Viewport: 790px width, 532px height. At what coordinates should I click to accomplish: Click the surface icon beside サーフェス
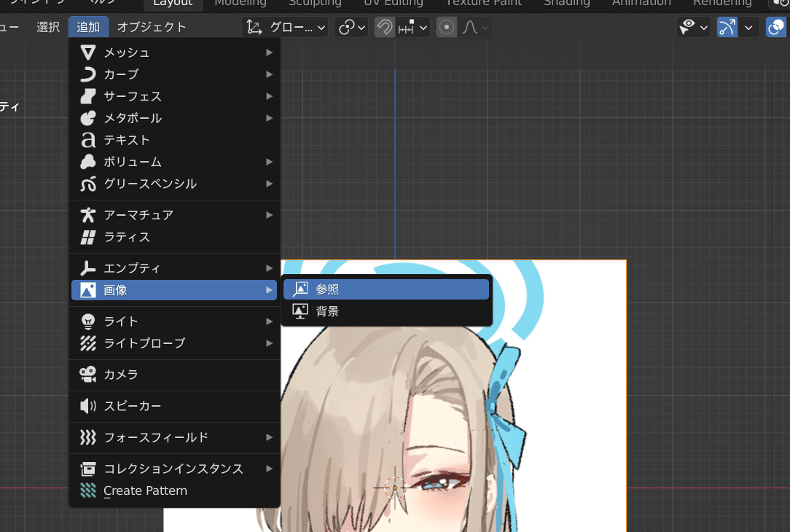(x=88, y=96)
